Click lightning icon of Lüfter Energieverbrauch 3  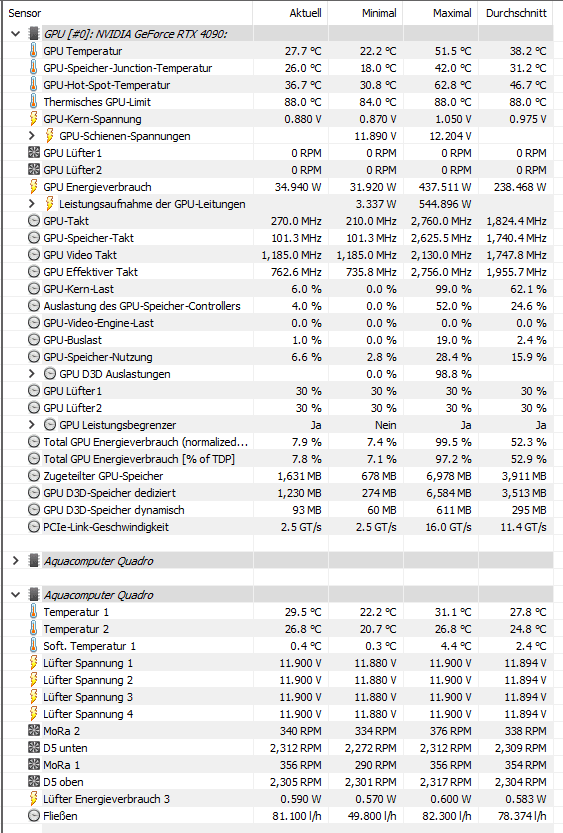pos(33,799)
